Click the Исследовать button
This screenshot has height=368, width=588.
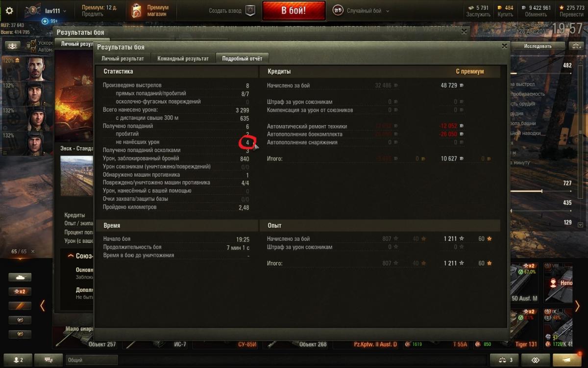538,46
